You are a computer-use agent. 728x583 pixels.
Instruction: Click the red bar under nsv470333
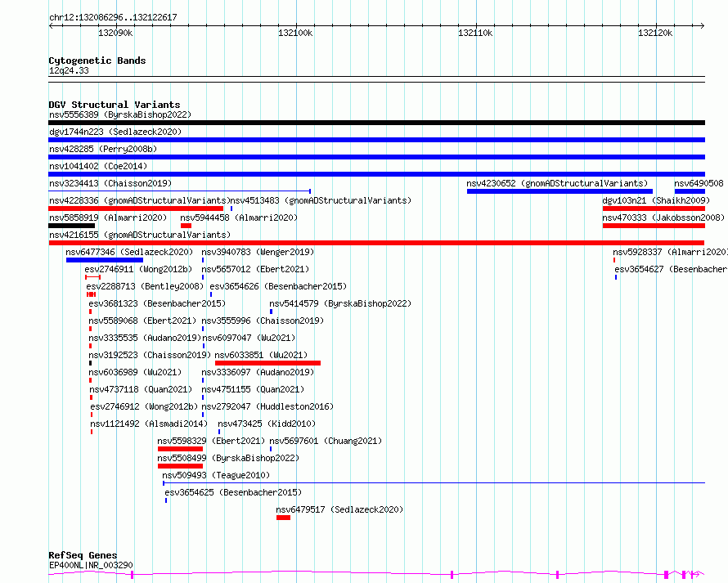pos(654,226)
